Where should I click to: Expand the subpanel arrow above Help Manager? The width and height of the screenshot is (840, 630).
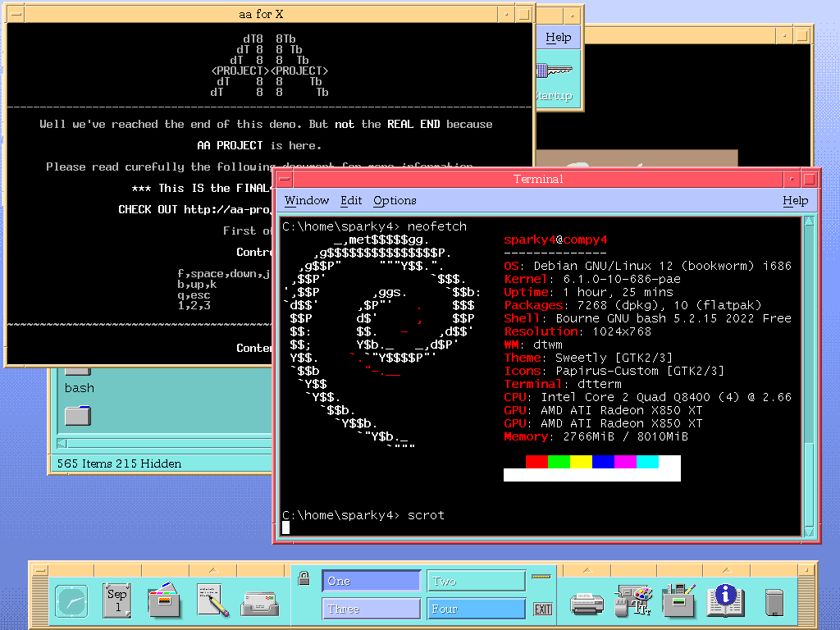click(726, 569)
